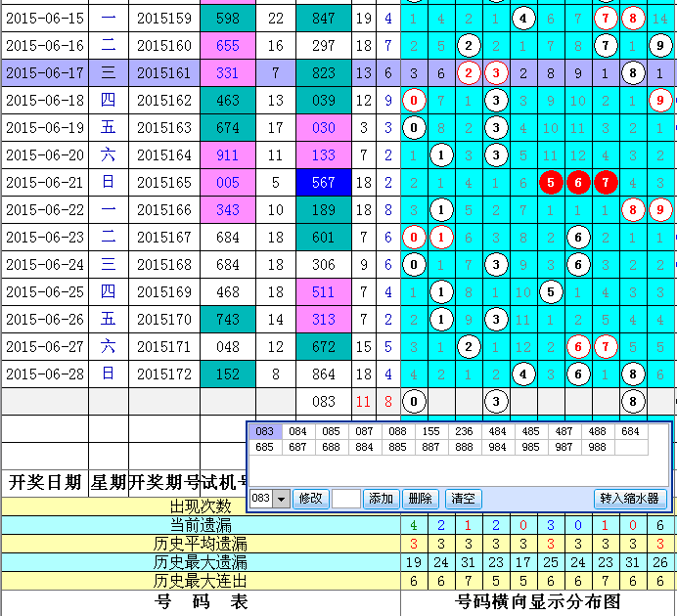Click the 开奖期号 column header
Viewport: 677px width, 616px height.
point(164,483)
